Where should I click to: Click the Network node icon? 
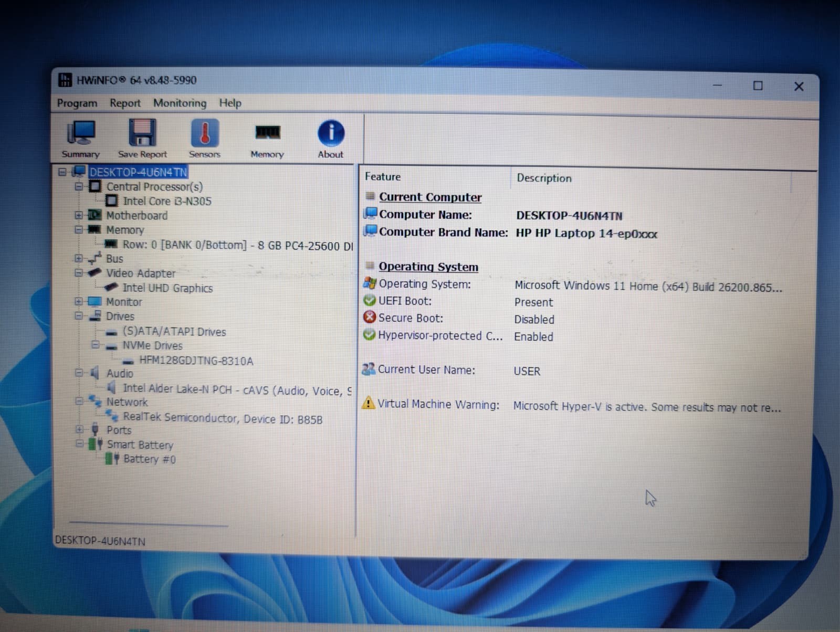pos(95,402)
